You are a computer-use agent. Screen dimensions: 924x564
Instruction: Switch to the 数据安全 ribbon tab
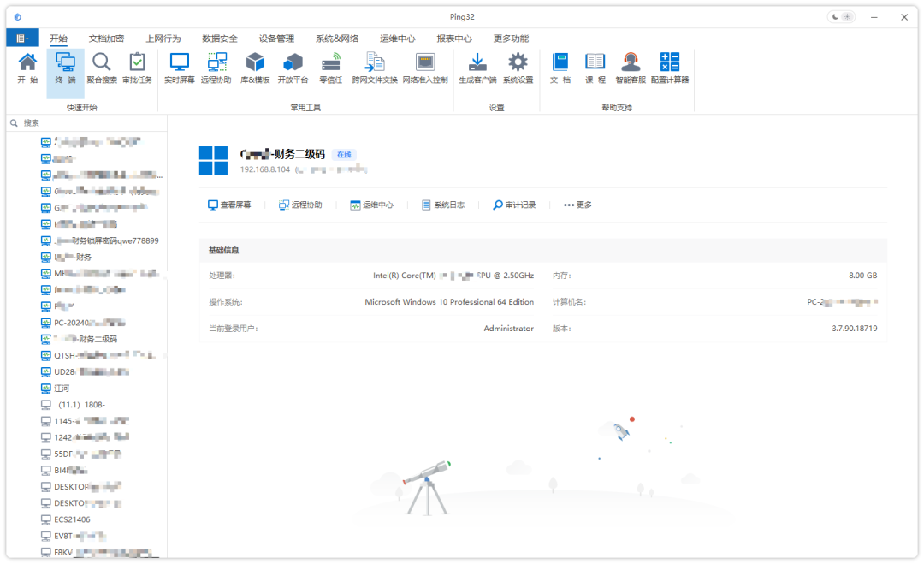coord(219,38)
